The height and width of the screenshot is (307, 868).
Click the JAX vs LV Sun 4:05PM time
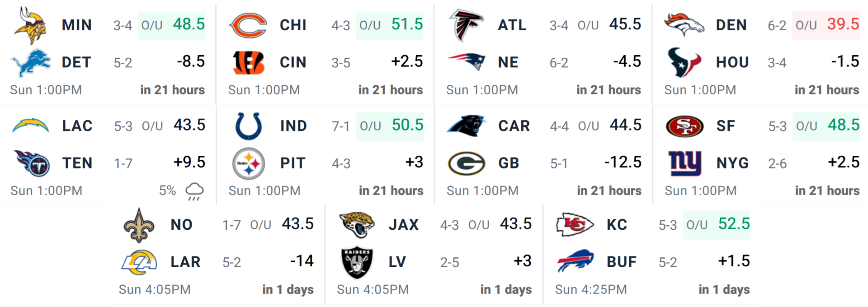tap(373, 289)
